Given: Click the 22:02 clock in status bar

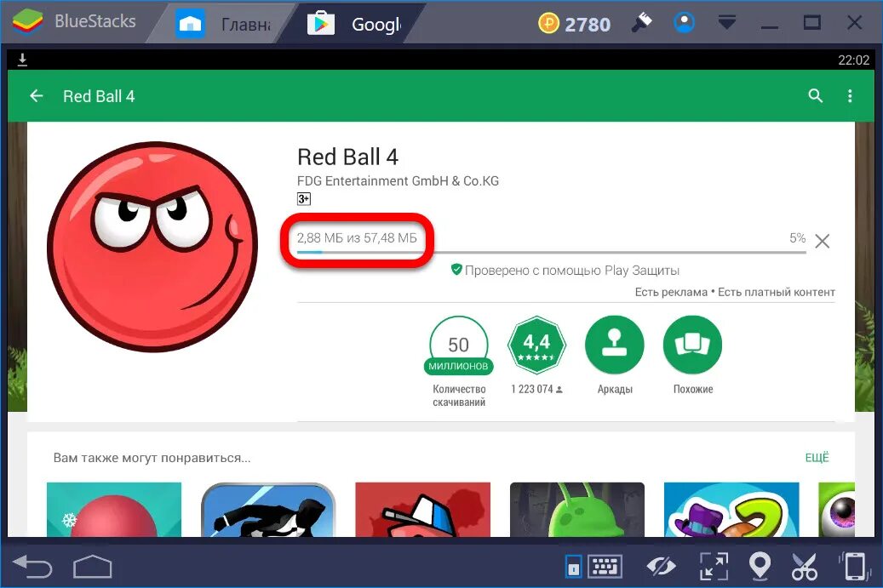Looking at the screenshot, I should click(x=854, y=60).
